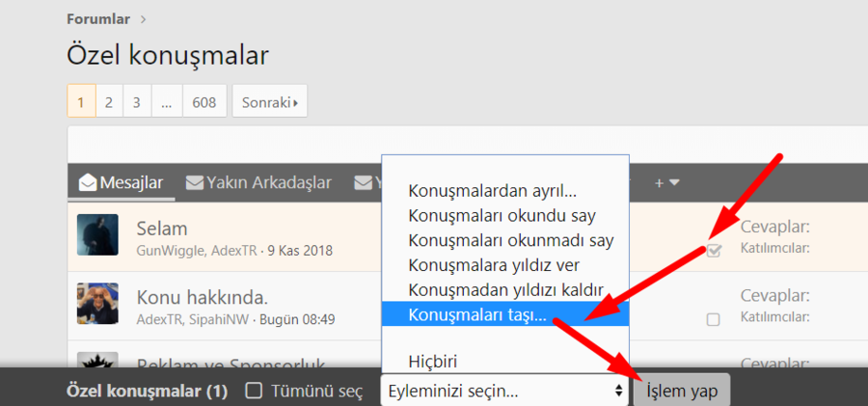Expand the plus menu in tab bar

tap(667, 182)
